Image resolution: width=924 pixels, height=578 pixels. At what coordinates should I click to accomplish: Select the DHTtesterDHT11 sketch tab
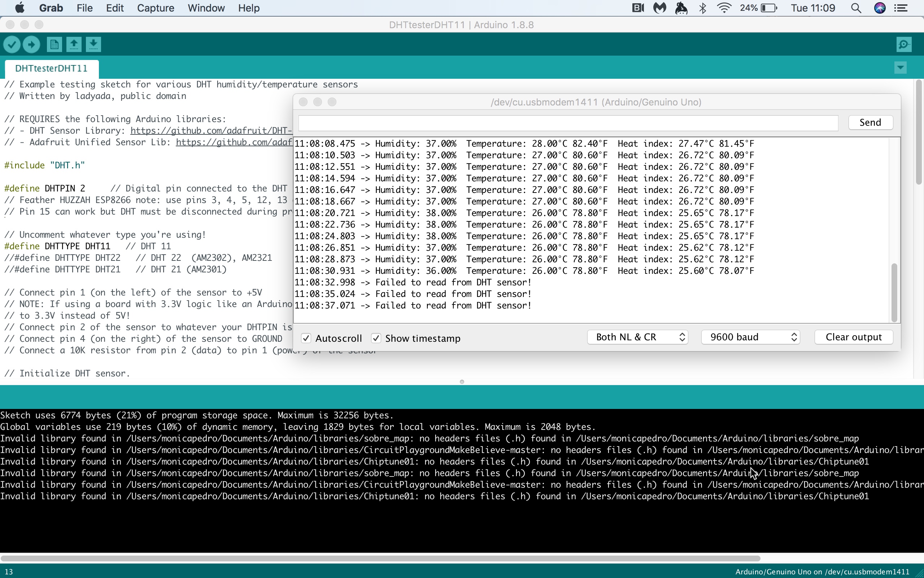(x=52, y=68)
